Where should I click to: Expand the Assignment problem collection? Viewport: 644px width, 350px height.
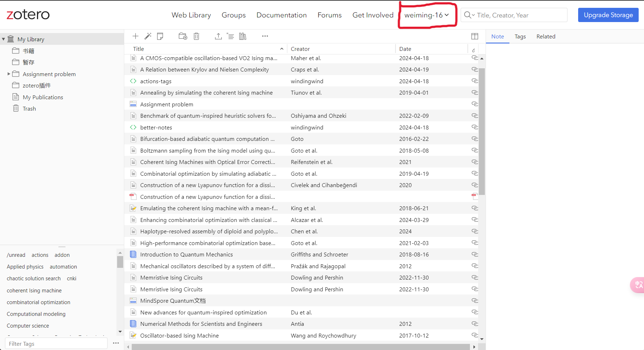[9, 74]
